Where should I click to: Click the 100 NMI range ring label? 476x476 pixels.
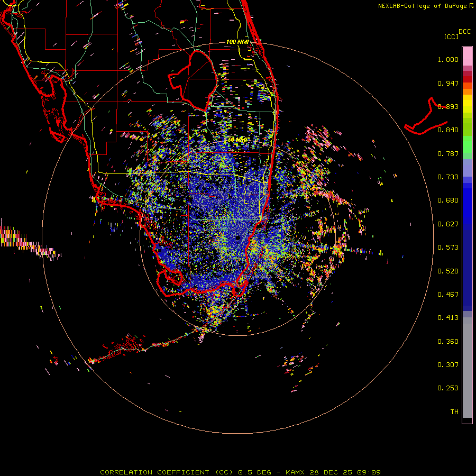point(237,42)
